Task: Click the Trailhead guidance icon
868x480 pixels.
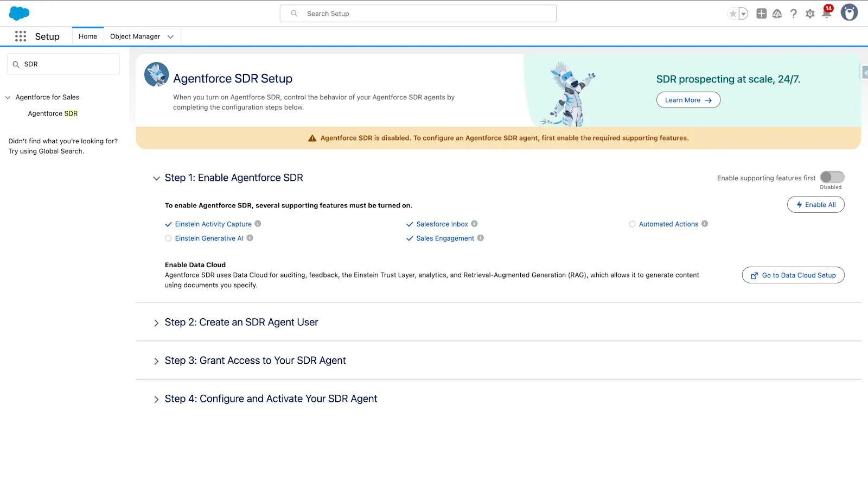Action: (x=777, y=14)
